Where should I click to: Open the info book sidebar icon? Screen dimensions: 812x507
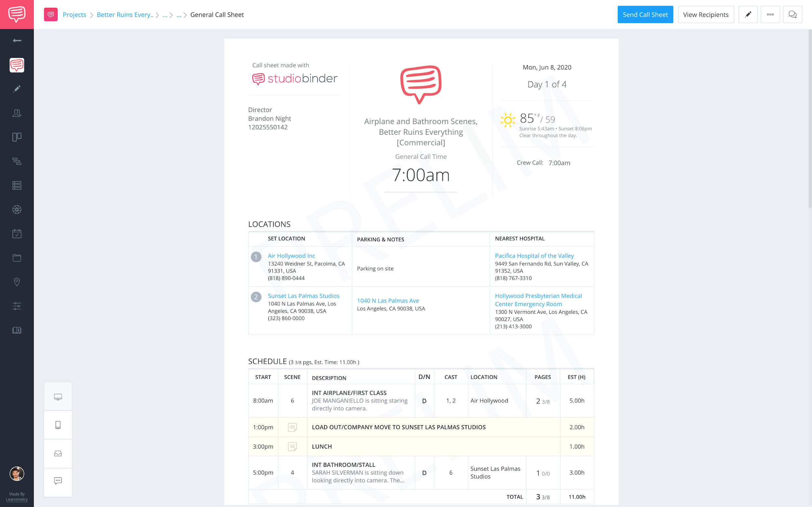pos(17,330)
